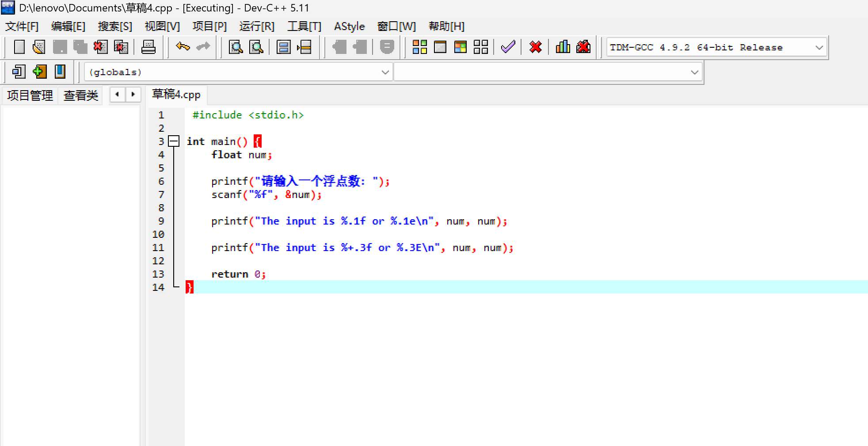Viewport: 868px width, 446px height.
Task: Switch to the 查看类 tab
Action: click(x=80, y=95)
